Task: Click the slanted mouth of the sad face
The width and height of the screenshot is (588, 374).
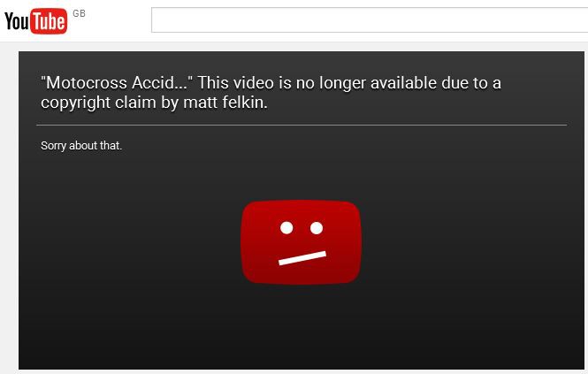Action: pyautogui.click(x=302, y=258)
